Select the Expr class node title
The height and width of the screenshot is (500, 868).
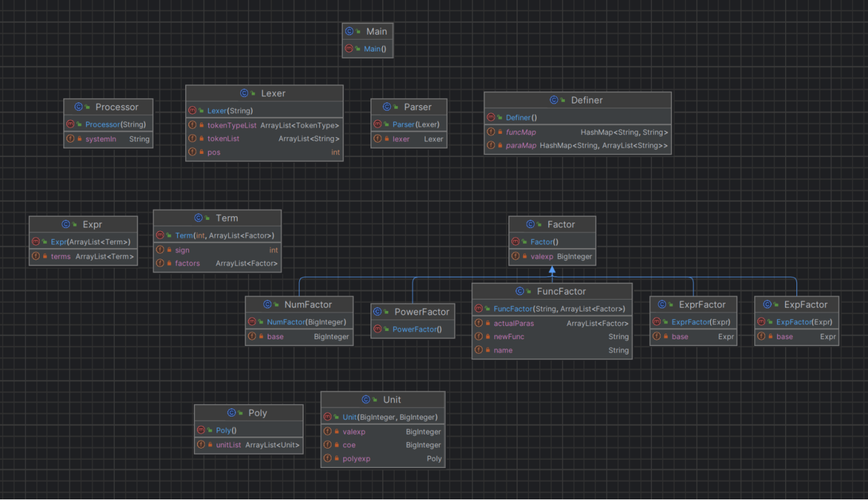point(92,225)
